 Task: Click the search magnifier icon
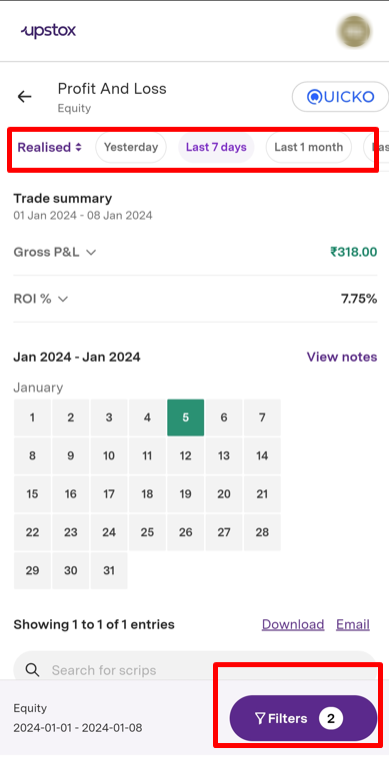point(32,670)
